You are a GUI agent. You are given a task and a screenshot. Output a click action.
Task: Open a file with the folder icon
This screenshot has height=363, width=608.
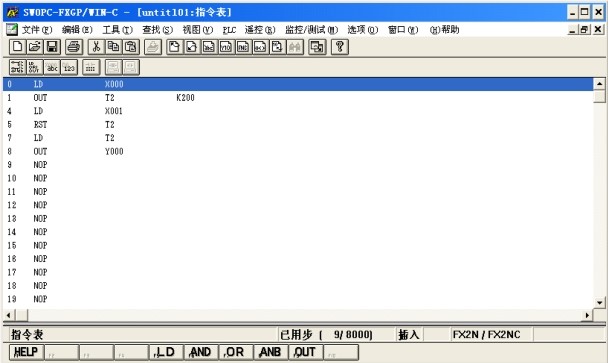point(35,47)
